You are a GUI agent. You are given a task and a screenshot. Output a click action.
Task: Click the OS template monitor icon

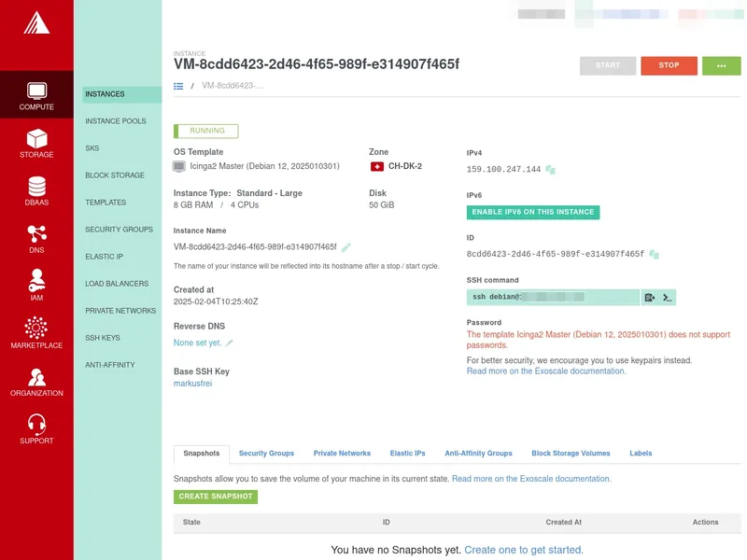click(x=178, y=166)
